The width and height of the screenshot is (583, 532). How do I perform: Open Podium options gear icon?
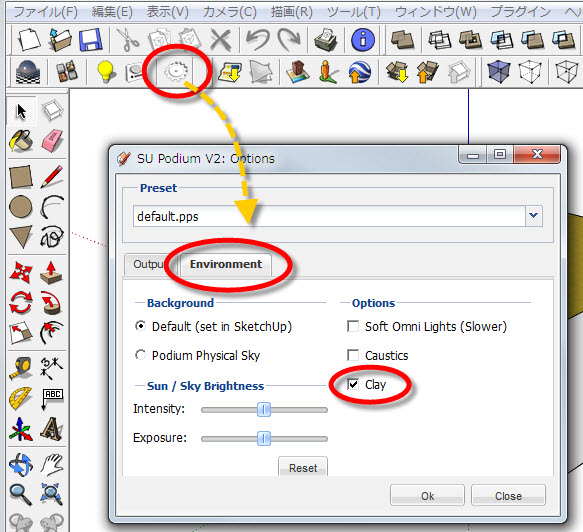[x=176, y=71]
